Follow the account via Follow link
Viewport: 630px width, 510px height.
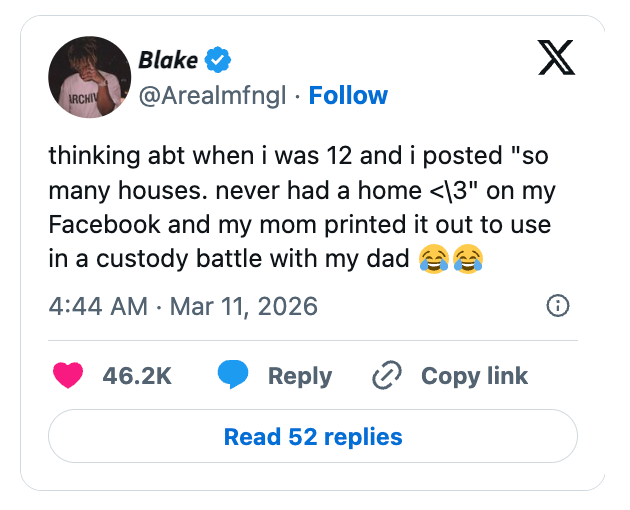click(348, 96)
